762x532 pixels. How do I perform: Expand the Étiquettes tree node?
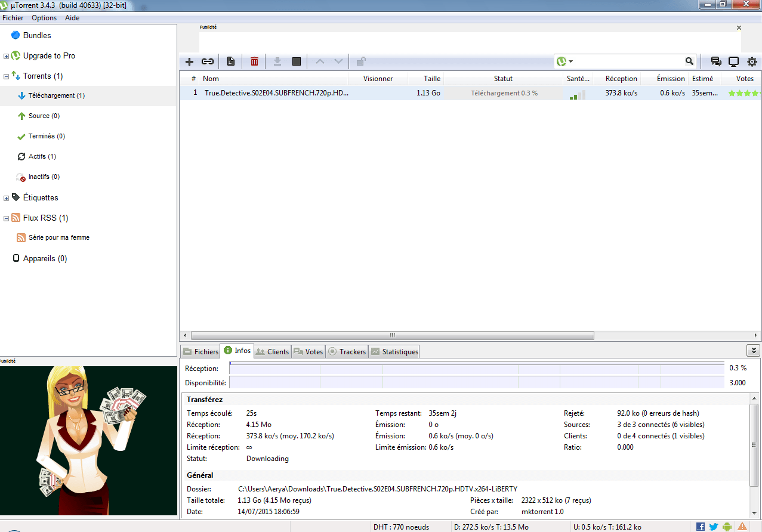click(x=6, y=198)
